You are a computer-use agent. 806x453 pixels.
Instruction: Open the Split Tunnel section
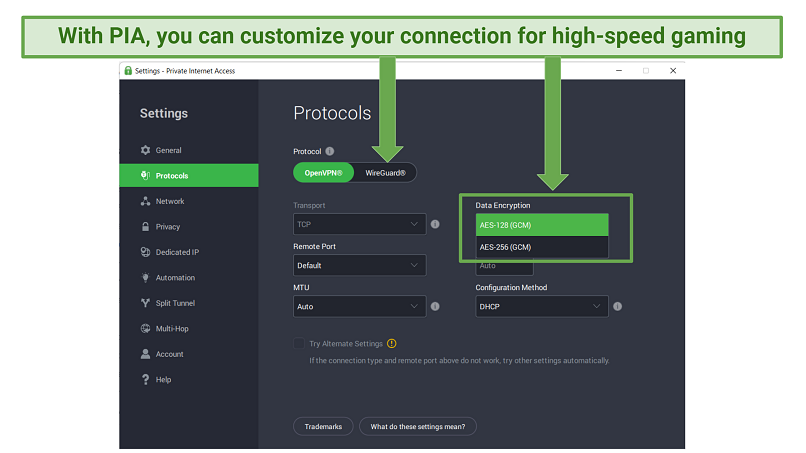(x=189, y=303)
